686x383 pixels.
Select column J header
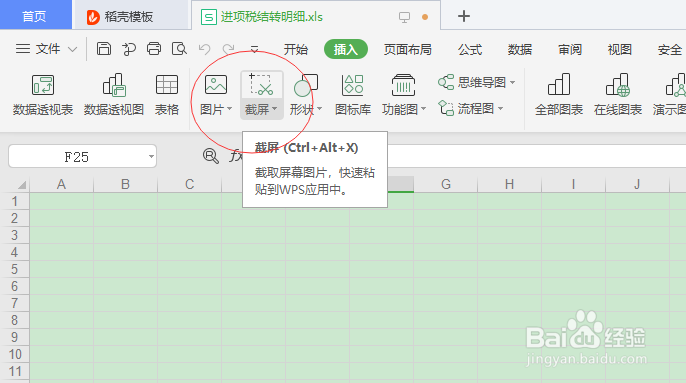[637, 184]
